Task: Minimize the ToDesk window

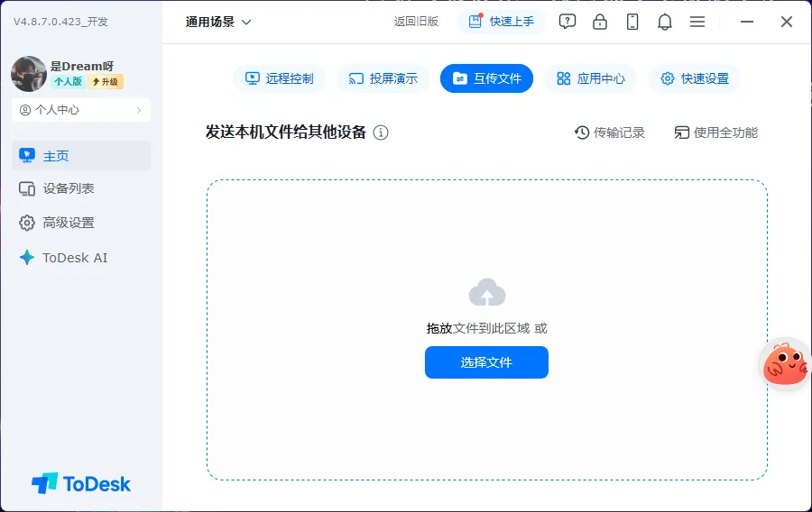Action: tap(747, 22)
